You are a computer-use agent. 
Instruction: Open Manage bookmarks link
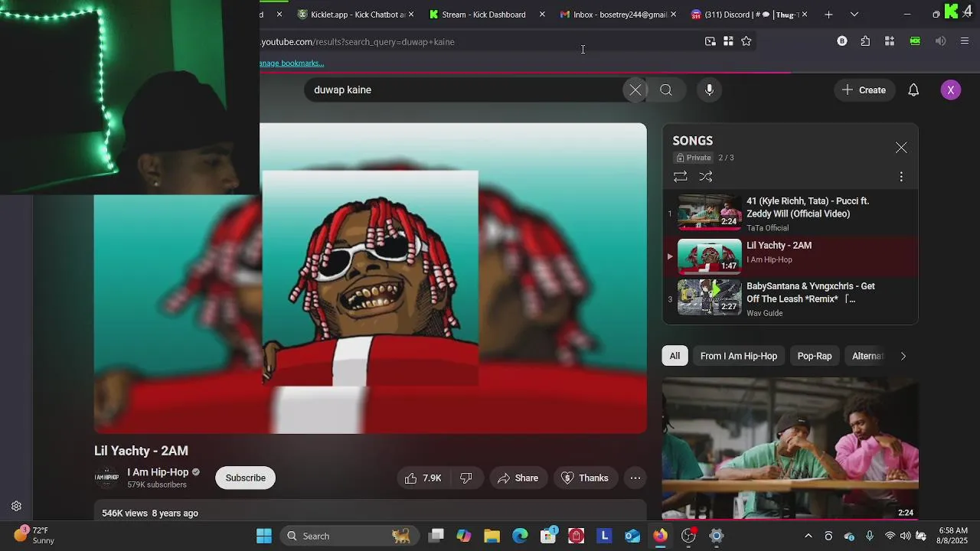click(292, 64)
